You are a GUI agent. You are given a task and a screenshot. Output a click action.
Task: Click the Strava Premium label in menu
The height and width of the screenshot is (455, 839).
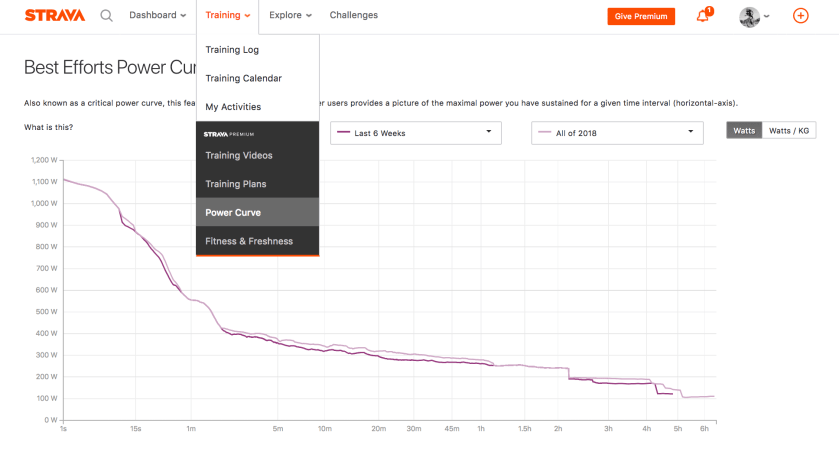tap(229, 133)
